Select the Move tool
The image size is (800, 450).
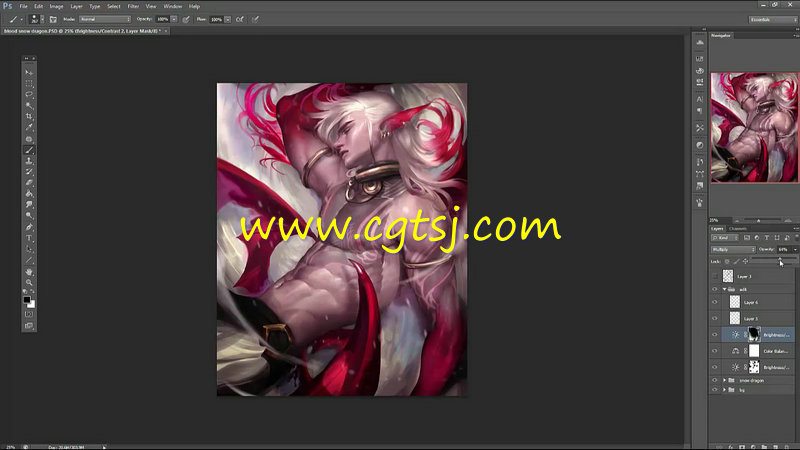(29, 72)
